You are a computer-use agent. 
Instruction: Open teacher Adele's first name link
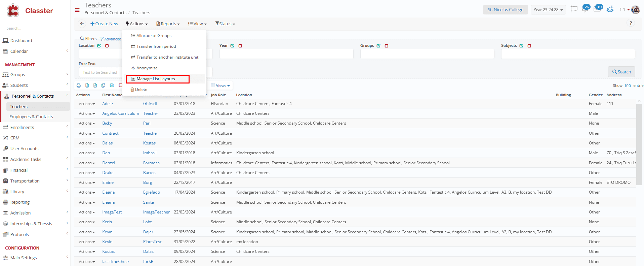tap(108, 104)
